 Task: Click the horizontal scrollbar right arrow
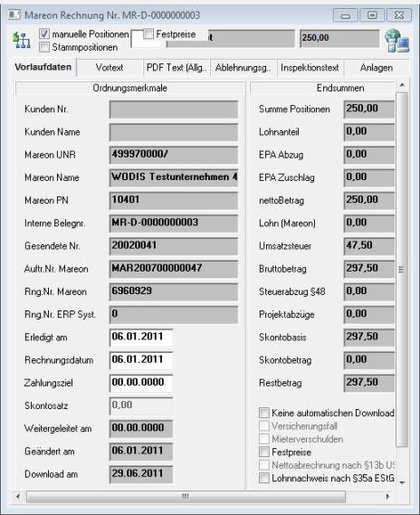tap(388, 497)
